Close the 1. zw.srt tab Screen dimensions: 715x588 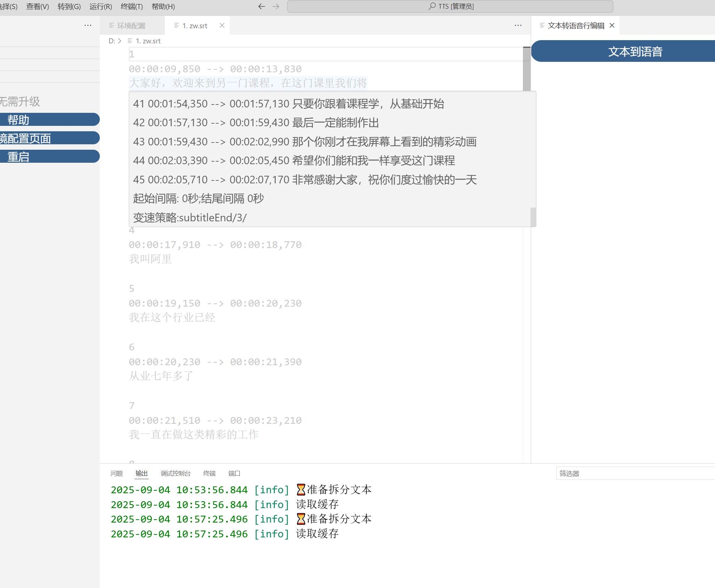pyautogui.click(x=222, y=25)
